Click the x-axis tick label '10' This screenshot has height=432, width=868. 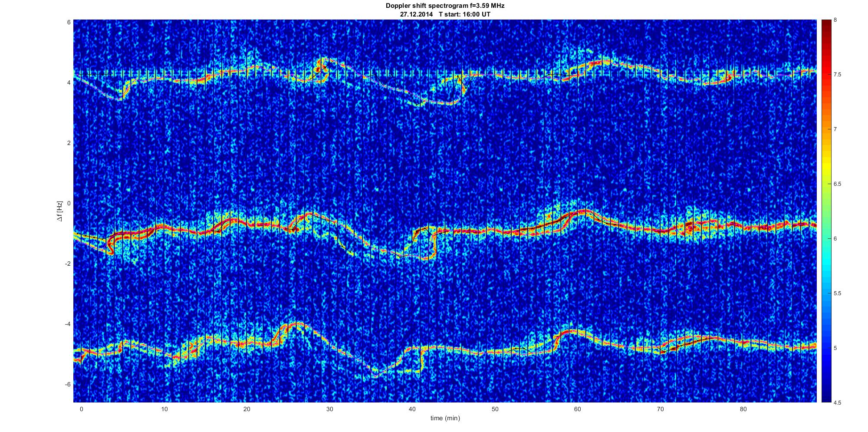pyautogui.click(x=164, y=409)
